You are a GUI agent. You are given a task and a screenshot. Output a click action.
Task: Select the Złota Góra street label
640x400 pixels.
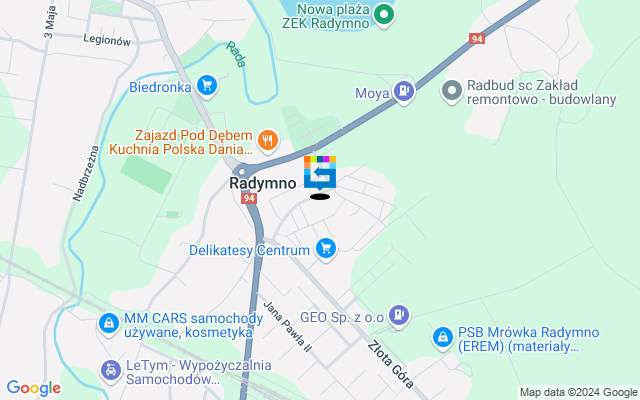[391, 364]
